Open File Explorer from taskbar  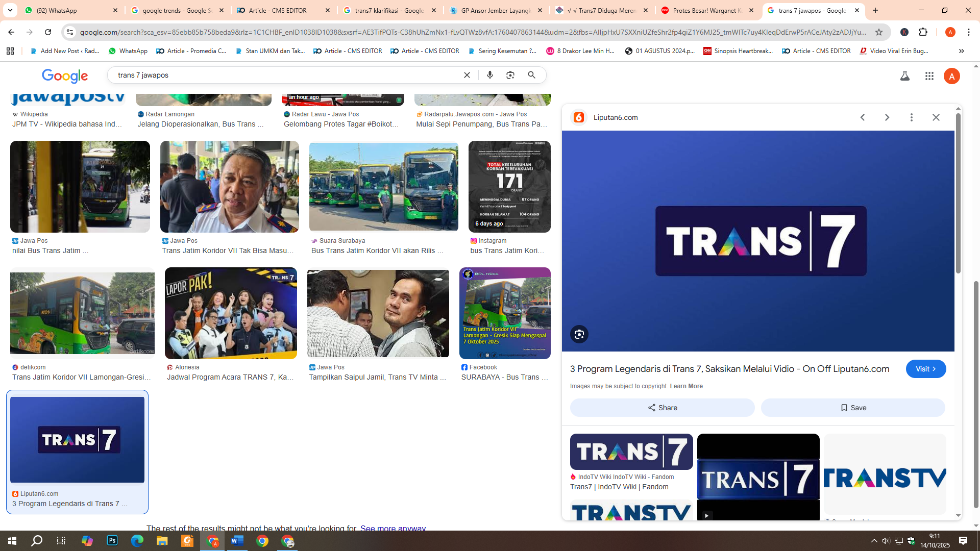[162, 541]
